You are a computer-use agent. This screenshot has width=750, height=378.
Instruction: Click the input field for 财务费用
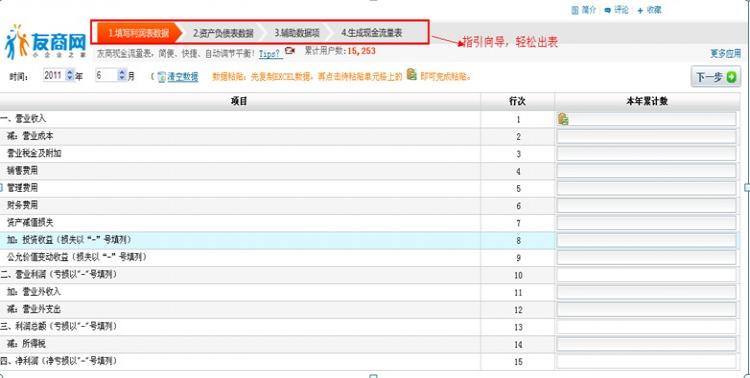(x=646, y=206)
